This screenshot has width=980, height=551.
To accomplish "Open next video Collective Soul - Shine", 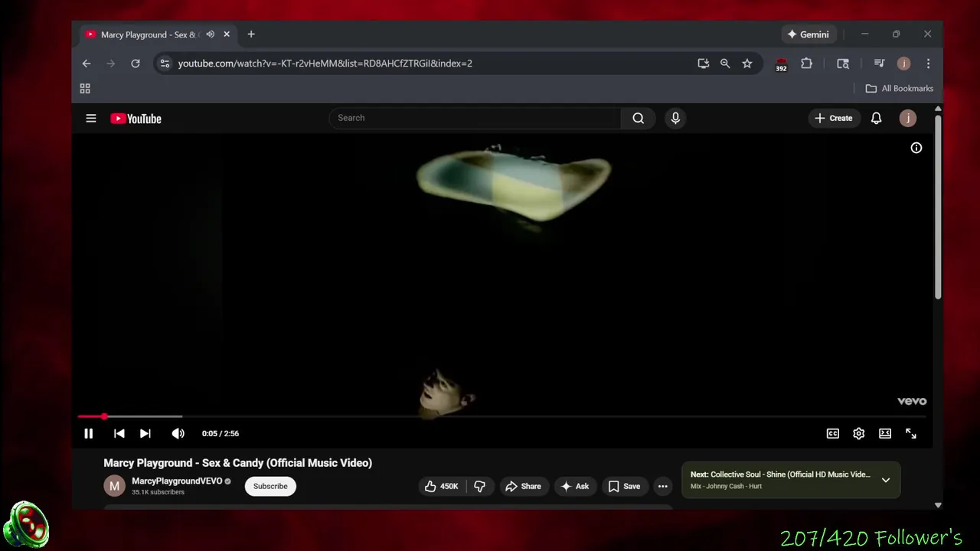I will pyautogui.click(x=780, y=474).
